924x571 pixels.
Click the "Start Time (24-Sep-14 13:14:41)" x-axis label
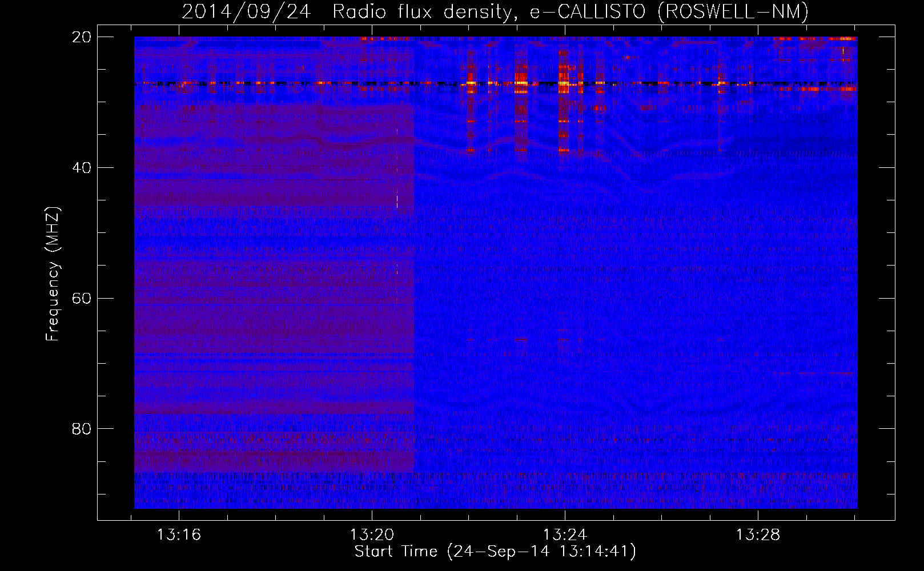(x=495, y=552)
